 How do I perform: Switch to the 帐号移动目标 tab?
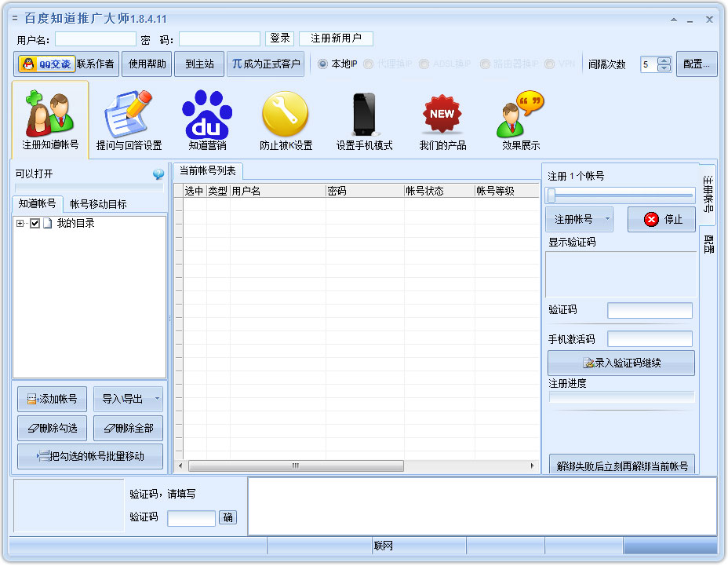point(98,204)
